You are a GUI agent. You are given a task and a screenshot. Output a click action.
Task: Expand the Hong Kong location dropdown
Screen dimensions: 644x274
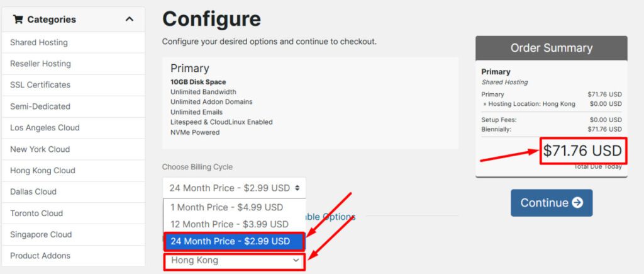[234, 260]
